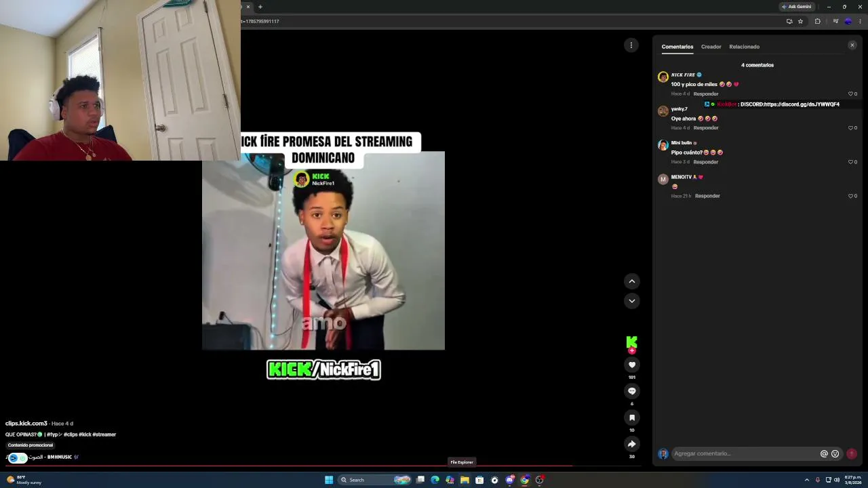Go to the previous video
Viewport: 868px width, 488px height.
[632, 281]
